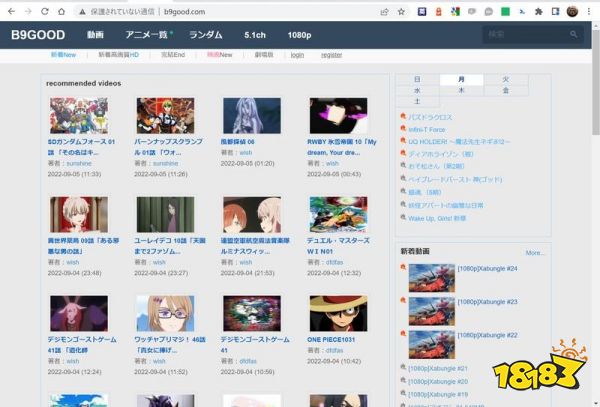The height and width of the screenshot is (407, 600).
Task: Click the register link
Action: pyautogui.click(x=332, y=55)
